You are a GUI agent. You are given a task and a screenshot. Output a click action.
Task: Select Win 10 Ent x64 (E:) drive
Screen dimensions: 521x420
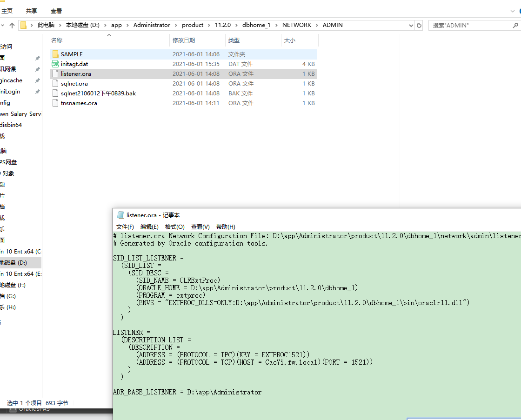(x=20, y=274)
